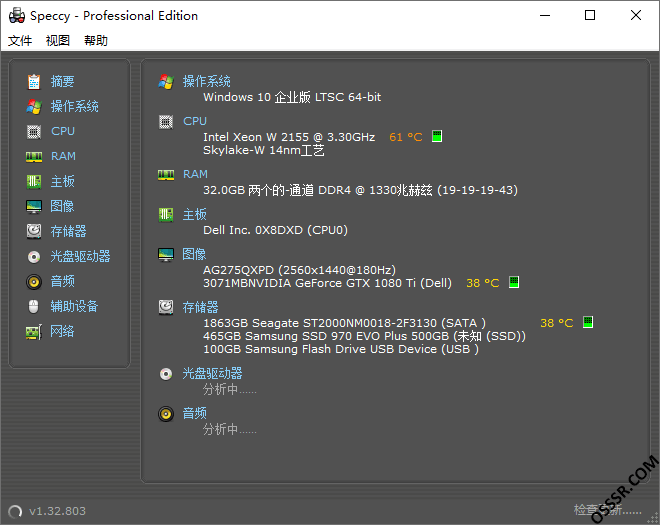Click the Speccy app icon in the title bar
The image size is (660, 525).
(x=16, y=16)
